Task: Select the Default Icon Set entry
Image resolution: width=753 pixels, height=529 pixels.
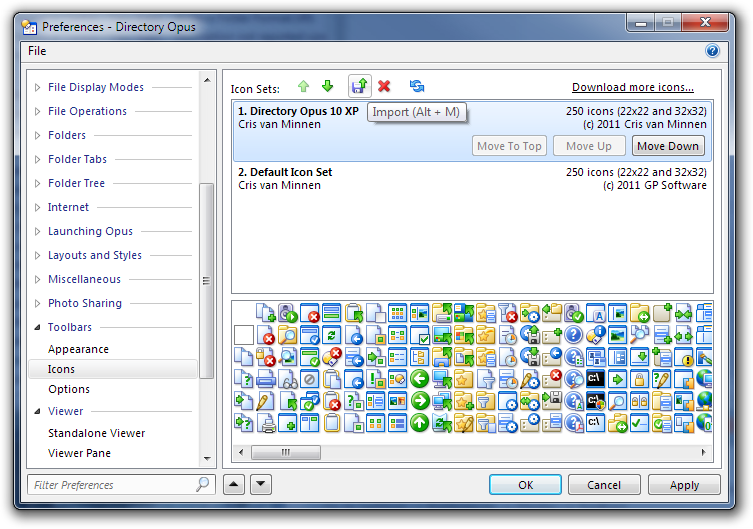Action: [472, 179]
